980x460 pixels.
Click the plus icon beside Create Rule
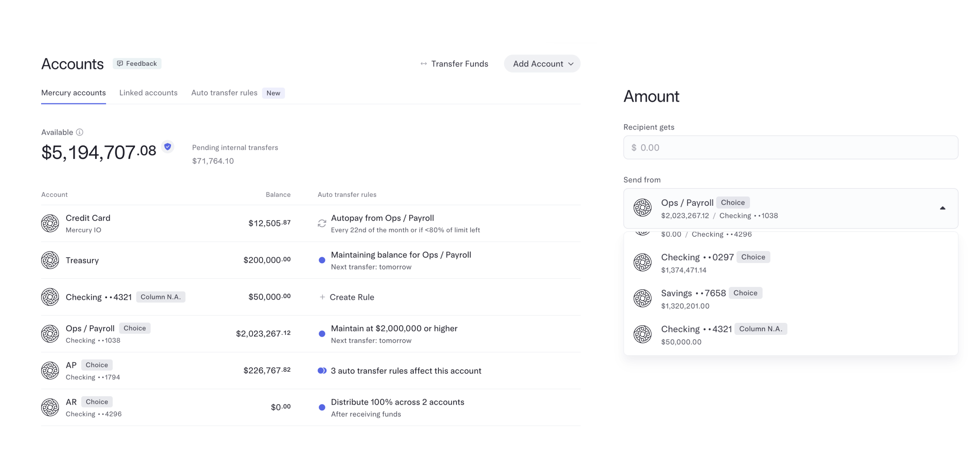322,297
